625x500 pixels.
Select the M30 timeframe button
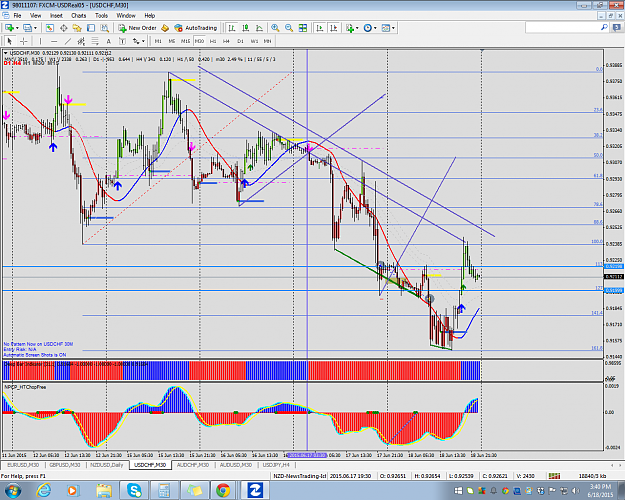[199, 41]
